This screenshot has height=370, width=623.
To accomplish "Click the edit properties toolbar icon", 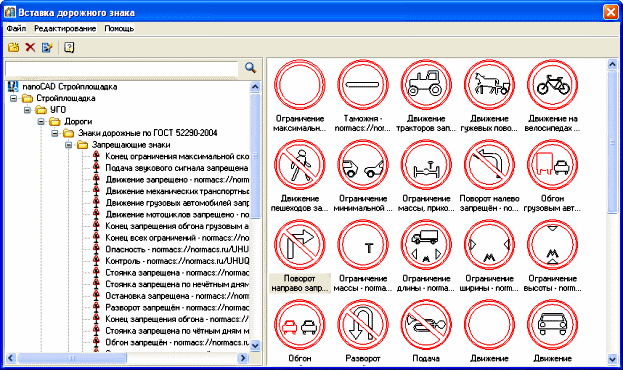I will 47,47.
